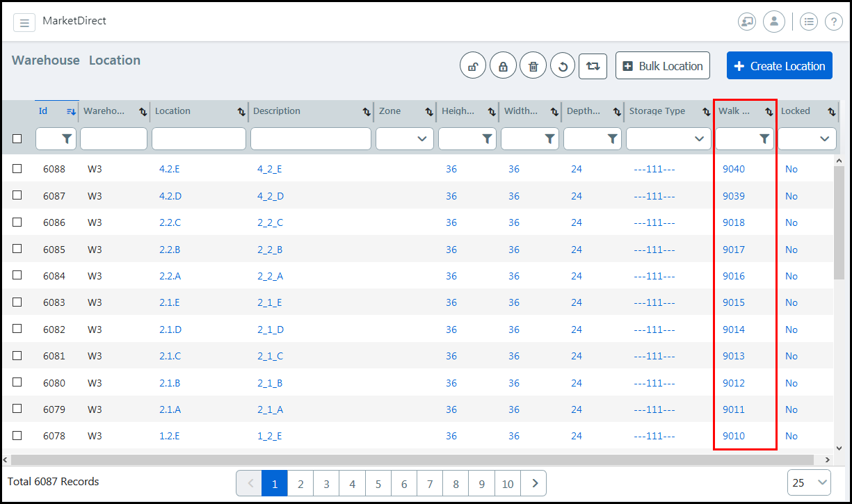Click the circular refresh icon
Image resolution: width=852 pixels, height=504 pixels.
click(x=563, y=67)
